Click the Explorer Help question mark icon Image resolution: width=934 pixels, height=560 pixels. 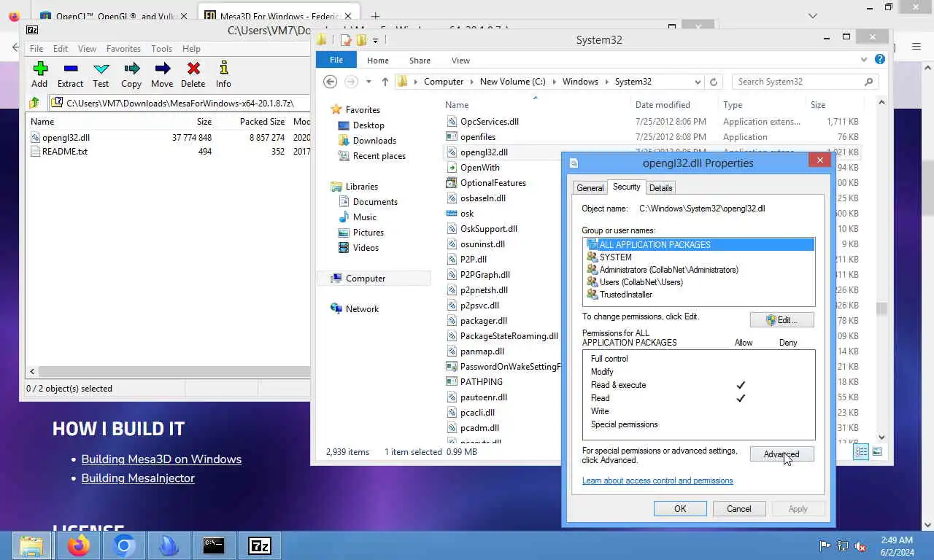click(880, 60)
